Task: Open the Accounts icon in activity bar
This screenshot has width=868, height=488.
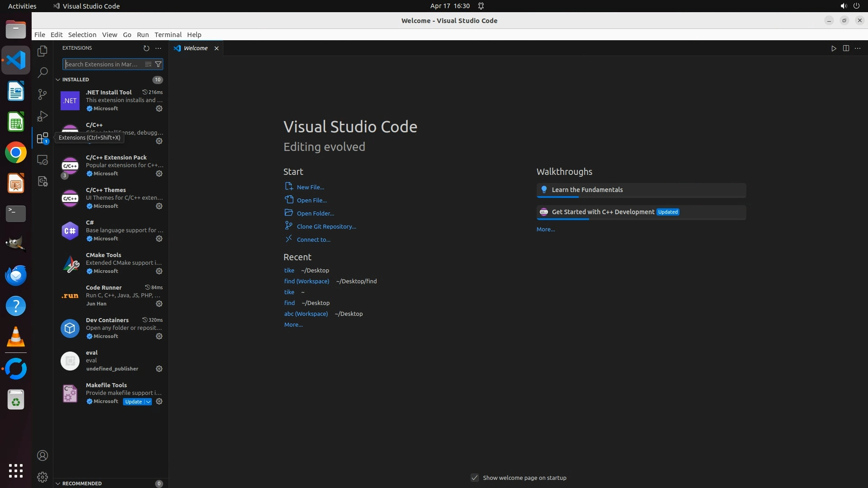Action: [x=42, y=455]
